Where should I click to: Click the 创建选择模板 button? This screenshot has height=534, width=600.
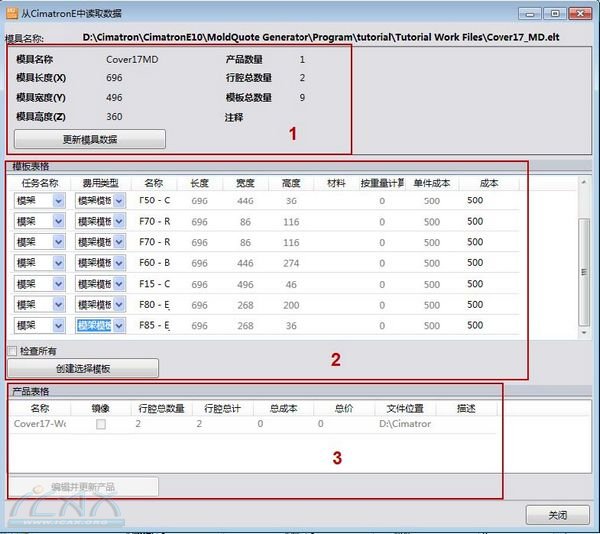83,368
